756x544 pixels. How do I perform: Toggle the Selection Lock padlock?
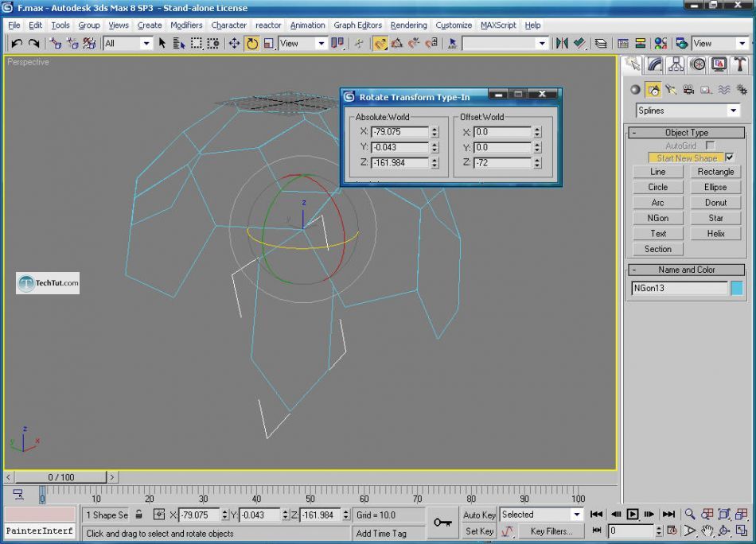[x=139, y=515]
